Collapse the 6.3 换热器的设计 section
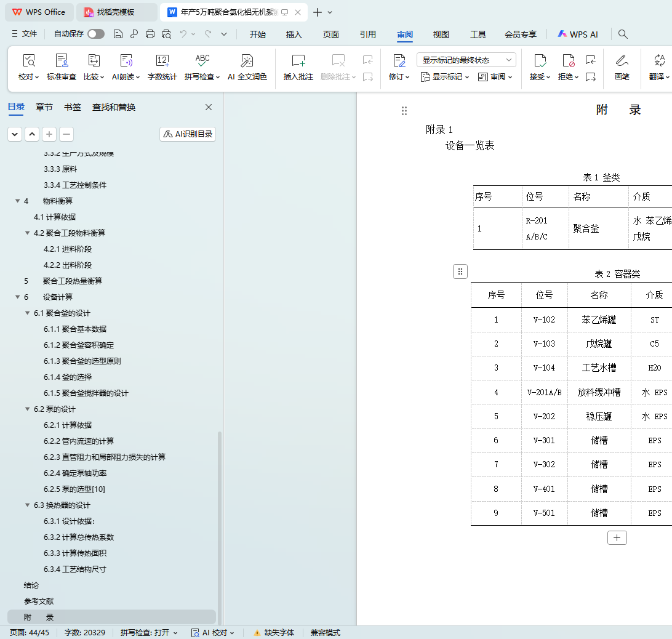The width and height of the screenshot is (672, 639). click(28, 505)
